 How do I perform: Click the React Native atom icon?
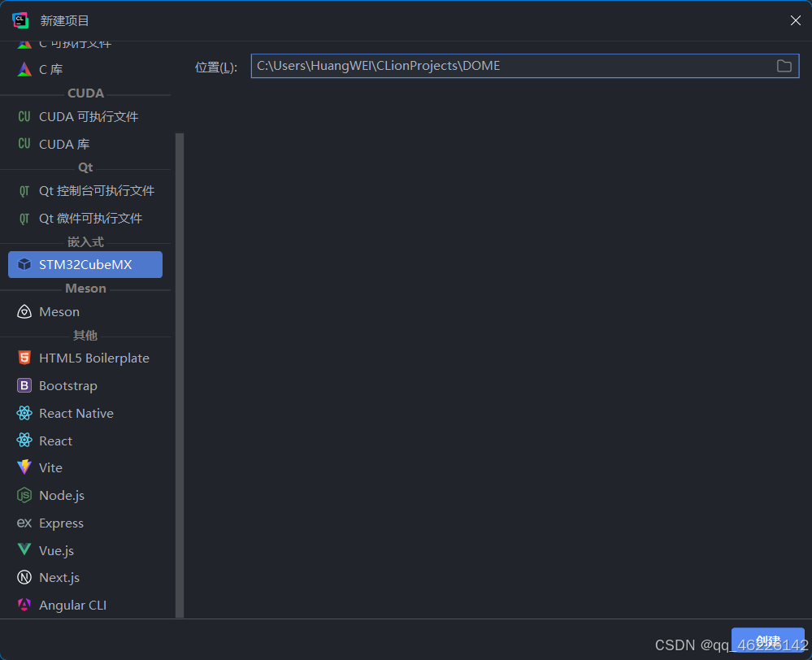(x=24, y=413)
